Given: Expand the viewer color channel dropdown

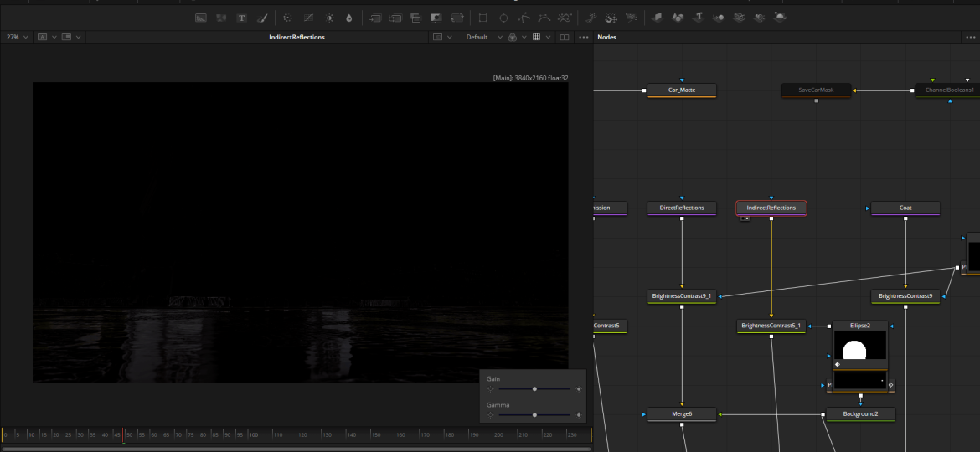Looking at the screenshot, I should click(x=516, y=38).
